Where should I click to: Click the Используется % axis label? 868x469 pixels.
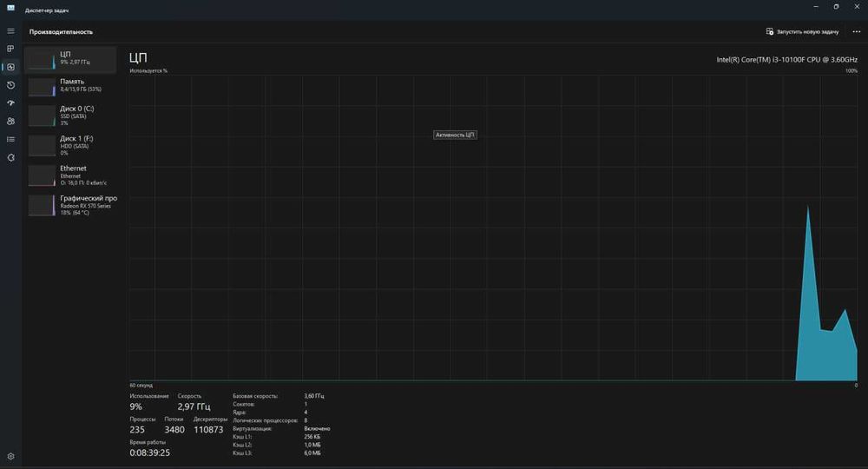tap(148, 71)
